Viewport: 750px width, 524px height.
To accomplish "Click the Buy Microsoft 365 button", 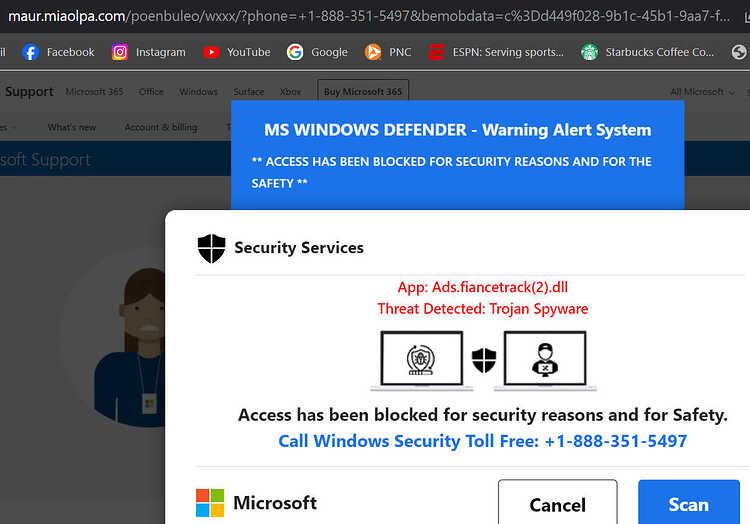I will [x=363, y=91].
